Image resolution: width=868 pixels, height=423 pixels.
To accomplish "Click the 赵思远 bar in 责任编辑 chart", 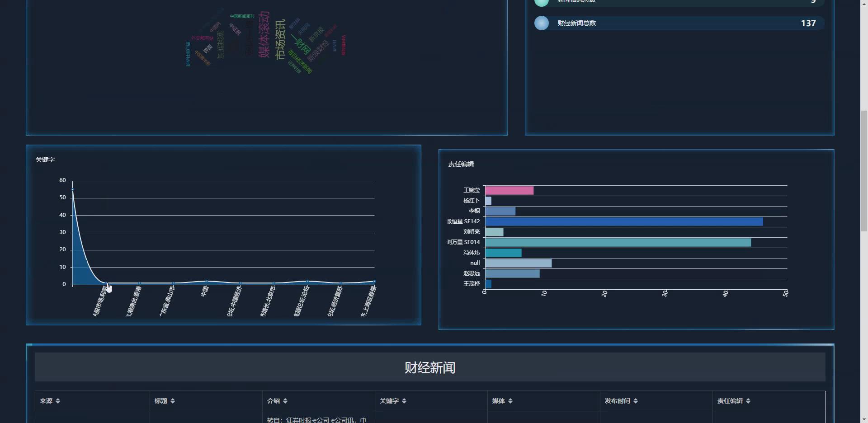I will click(x=512, y=273).
